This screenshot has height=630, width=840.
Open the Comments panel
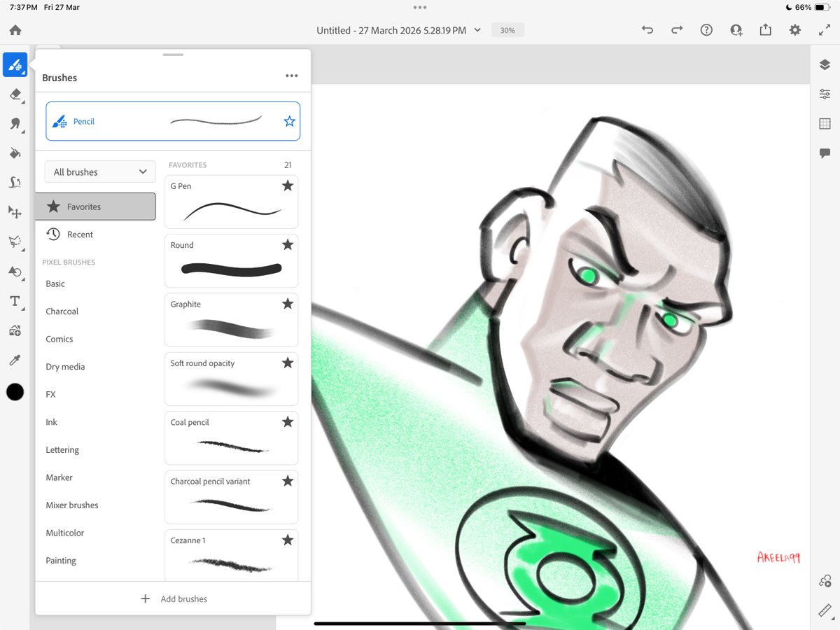point(825,153)
